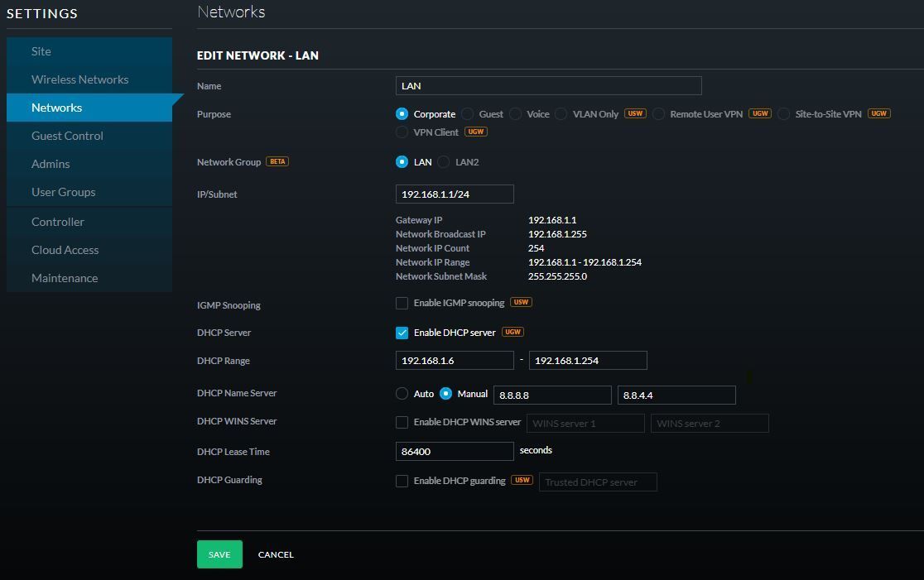Tick Enable DHCP guarding checkbox
The image size is (924, 580).
point(402,481)
